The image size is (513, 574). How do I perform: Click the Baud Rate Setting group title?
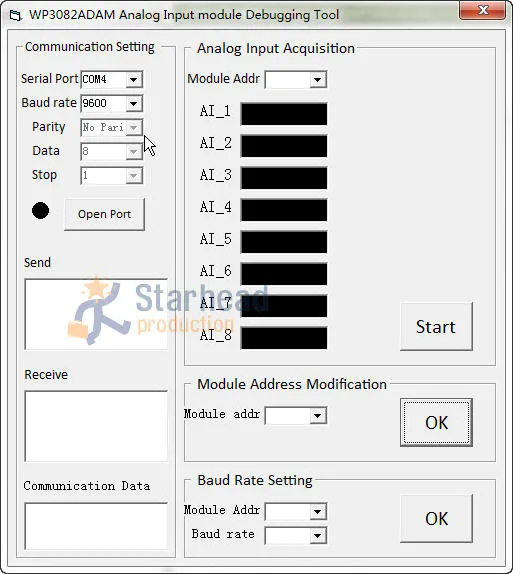255,480
